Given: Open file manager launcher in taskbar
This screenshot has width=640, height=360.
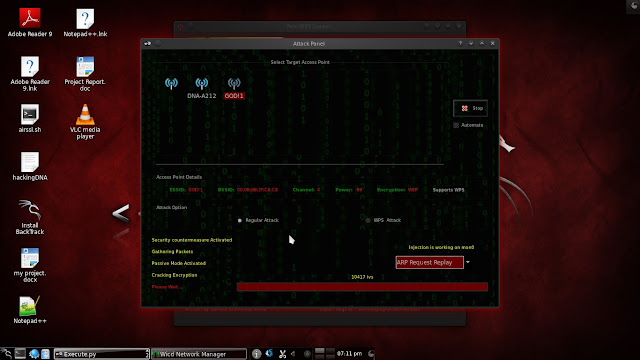Looking at the screenshot, I should click(45, 353).
